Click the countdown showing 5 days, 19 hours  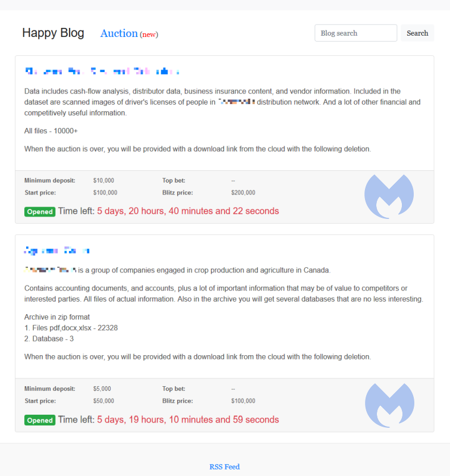click(187, 420)
